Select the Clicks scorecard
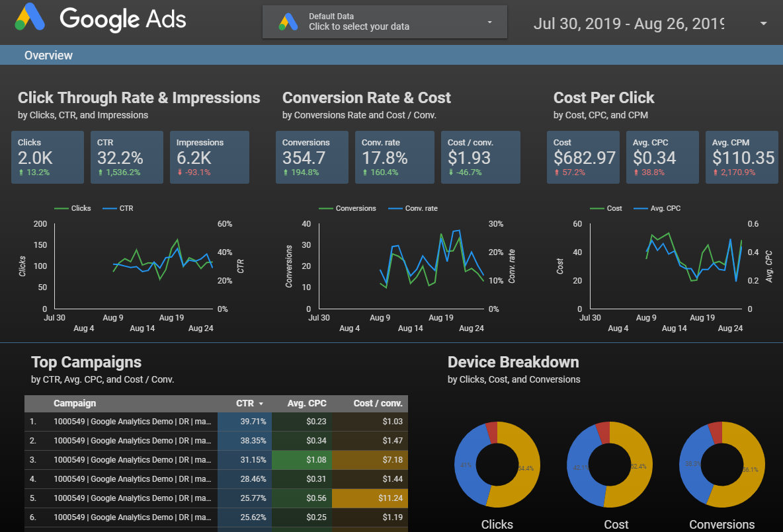Image resolution: width=783 pixels, height=532 pixels. [48, 157]
